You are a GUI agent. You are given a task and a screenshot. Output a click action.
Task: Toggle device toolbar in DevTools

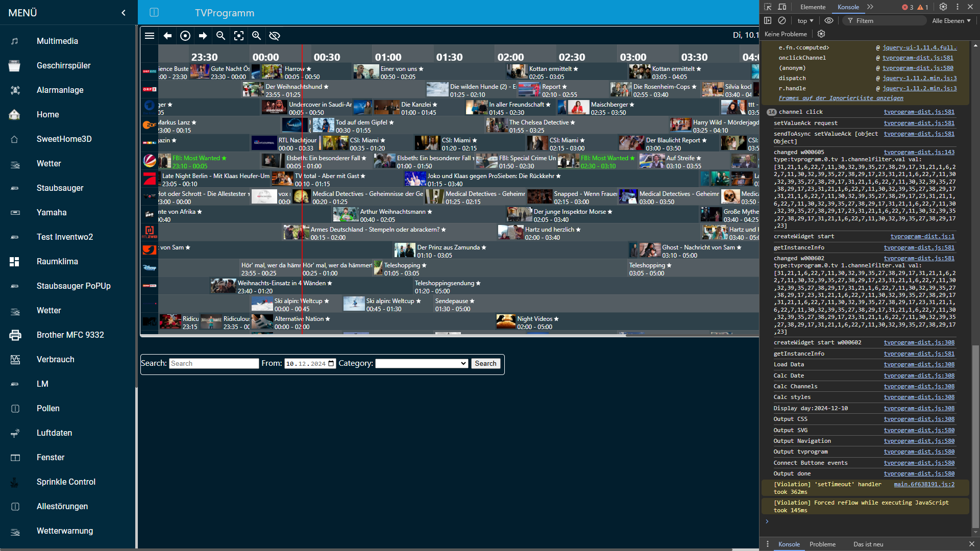pos(782,7)
